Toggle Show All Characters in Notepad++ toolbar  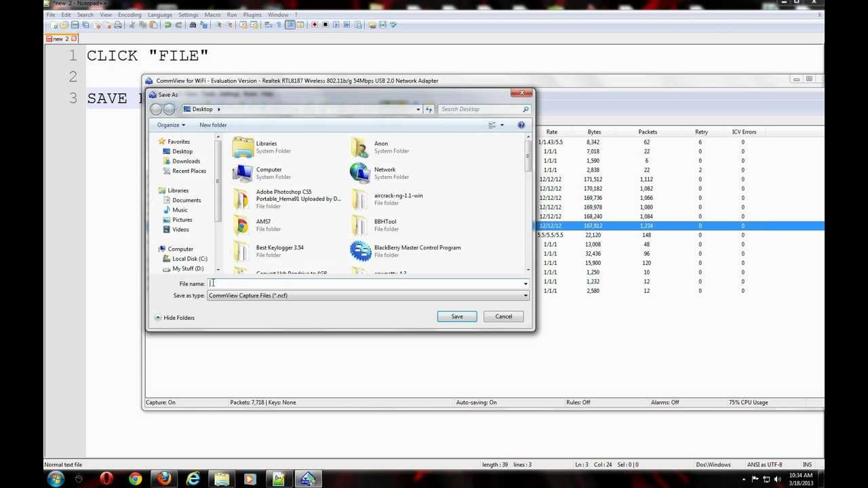point(279,24)
